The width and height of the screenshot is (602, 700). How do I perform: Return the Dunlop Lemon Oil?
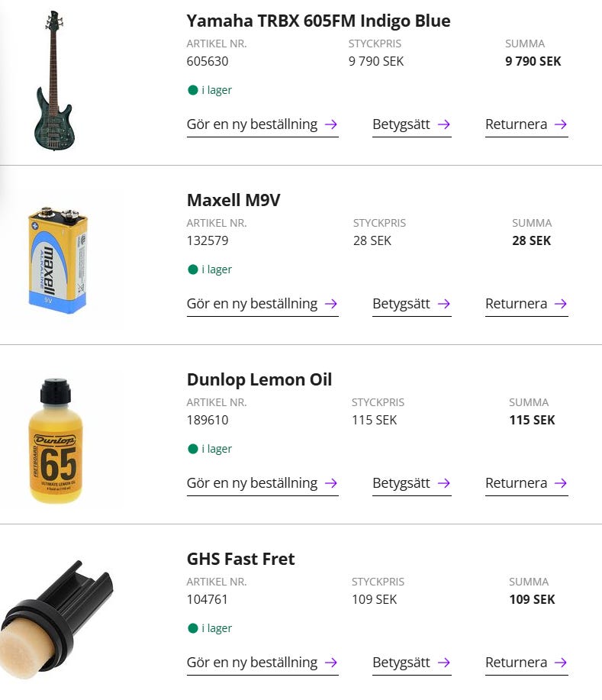tap(526, 483)
